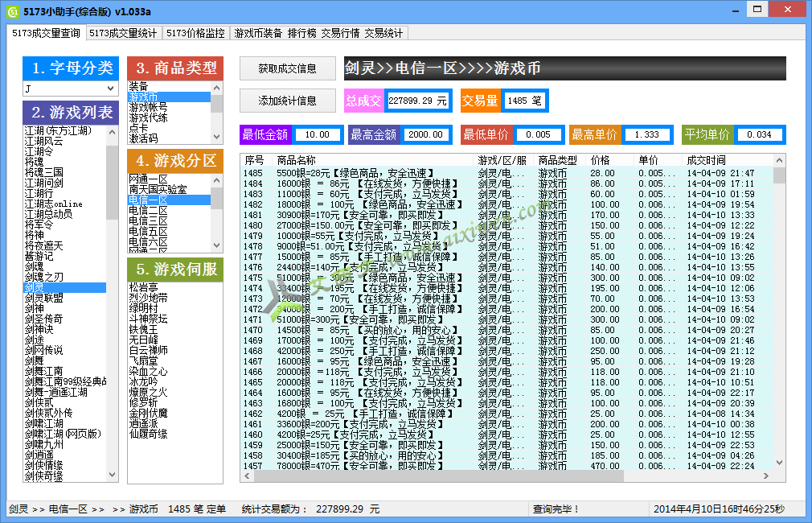Select 白云禅师 server
This screenshot has width=812, height=523.
(x=175, y=350)
